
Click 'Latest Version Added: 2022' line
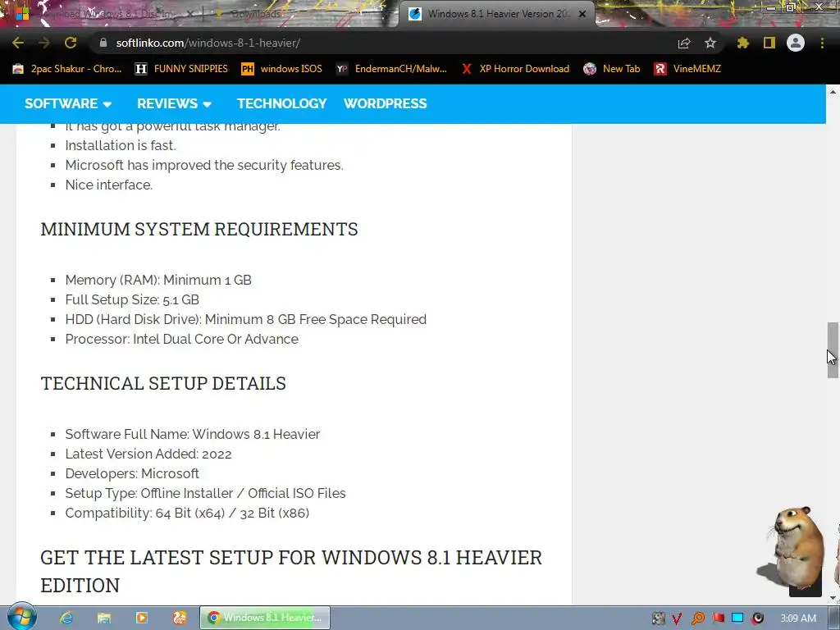[148, 454]
